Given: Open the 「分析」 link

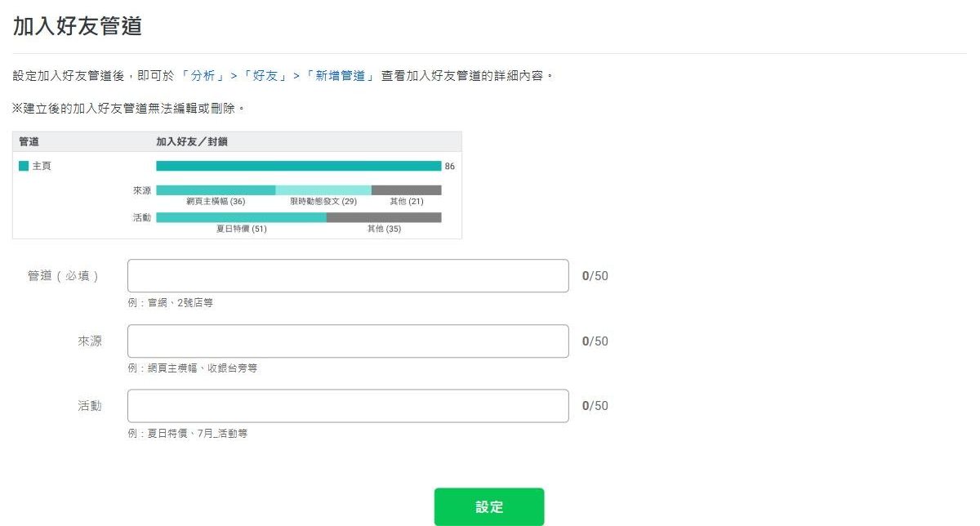Looking at the screenshot, I should 203,75.
